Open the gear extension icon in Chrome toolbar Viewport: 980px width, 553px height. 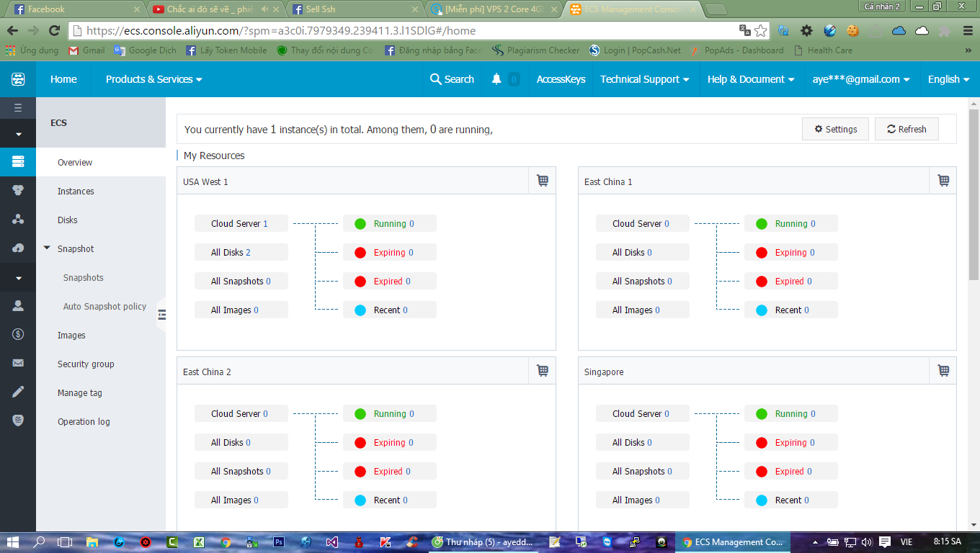pos(807,30)
